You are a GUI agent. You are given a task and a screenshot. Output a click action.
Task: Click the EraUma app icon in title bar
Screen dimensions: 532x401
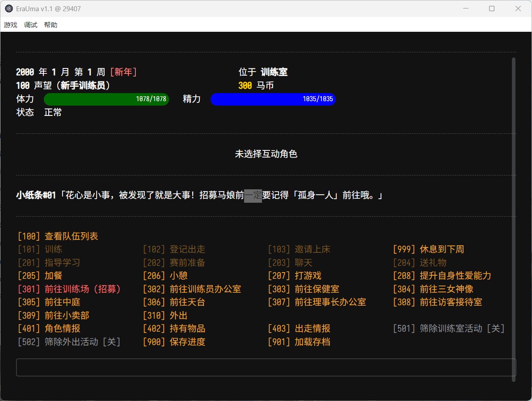click(x=8, y=9)
